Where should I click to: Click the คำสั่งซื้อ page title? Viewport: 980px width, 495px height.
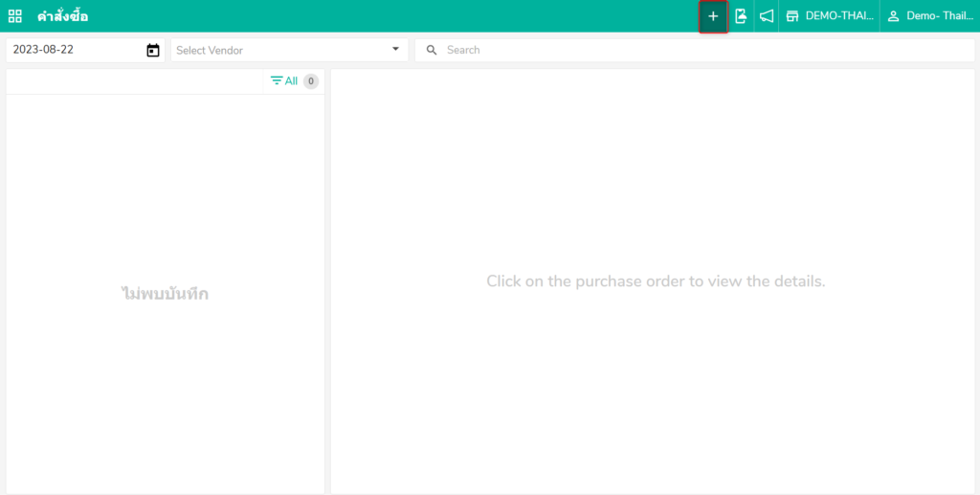coord(62,16)
